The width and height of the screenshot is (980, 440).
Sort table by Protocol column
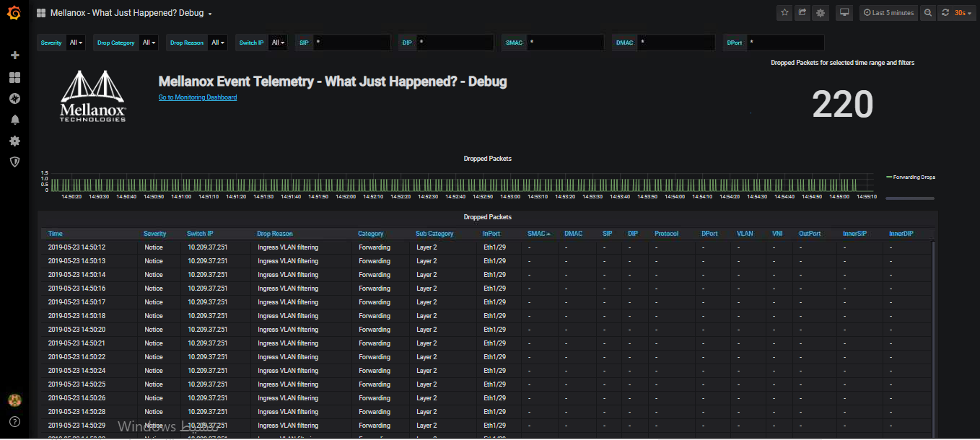click(666, 234)
